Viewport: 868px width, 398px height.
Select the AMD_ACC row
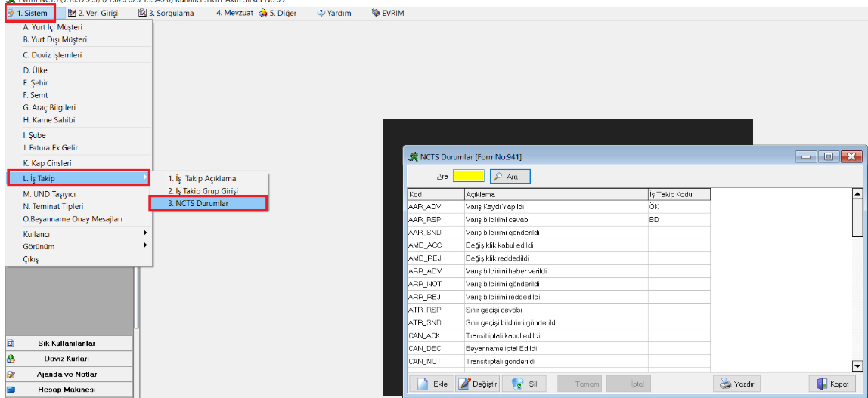click(x=559, y=245)
